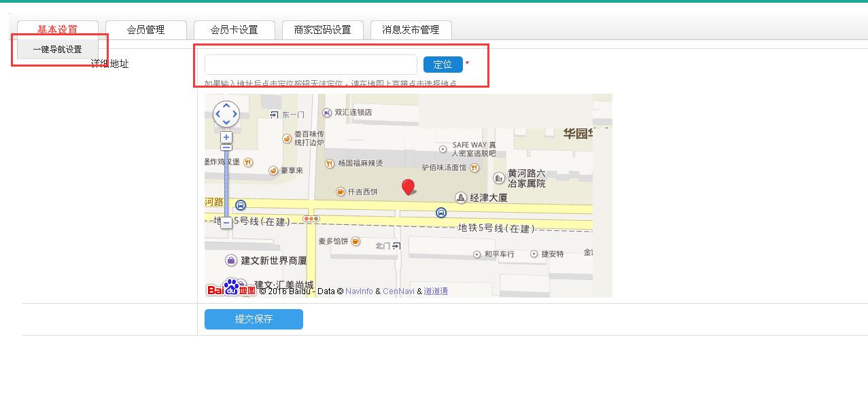
Task: Click the 一键导航设置 sub-menu button
Action: coord(57,50)
